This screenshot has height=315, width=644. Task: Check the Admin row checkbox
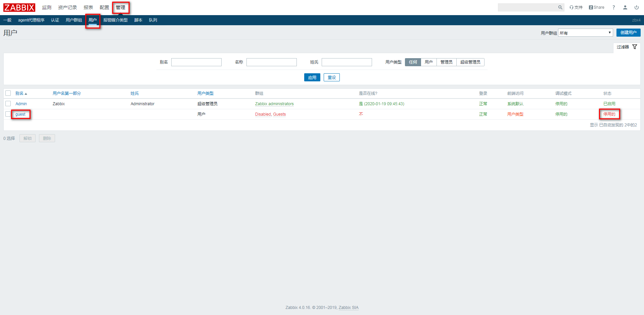coord(8,104)
